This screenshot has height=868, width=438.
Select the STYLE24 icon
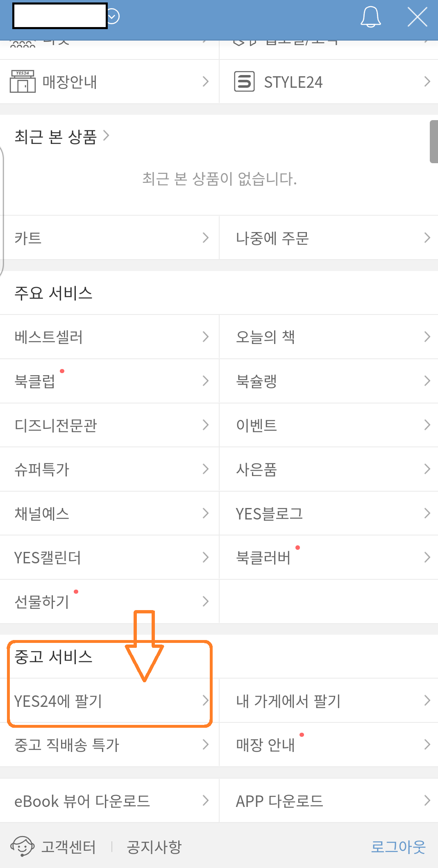[x=245, y=81]
